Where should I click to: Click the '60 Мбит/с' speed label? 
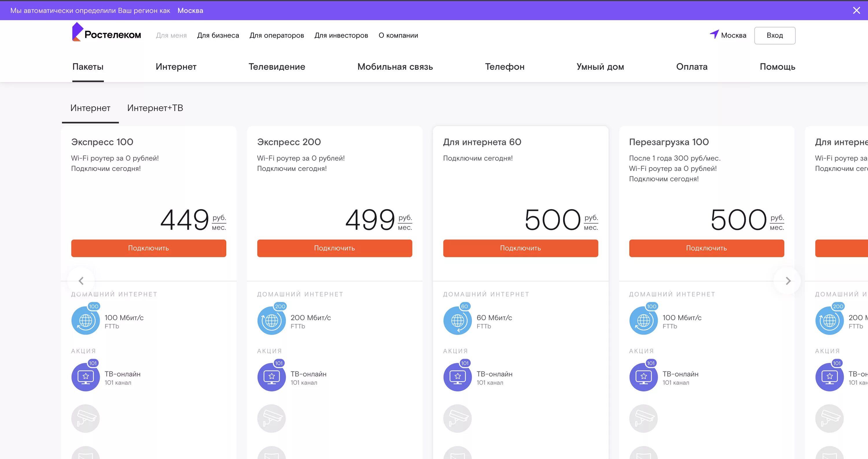(494, 318)
